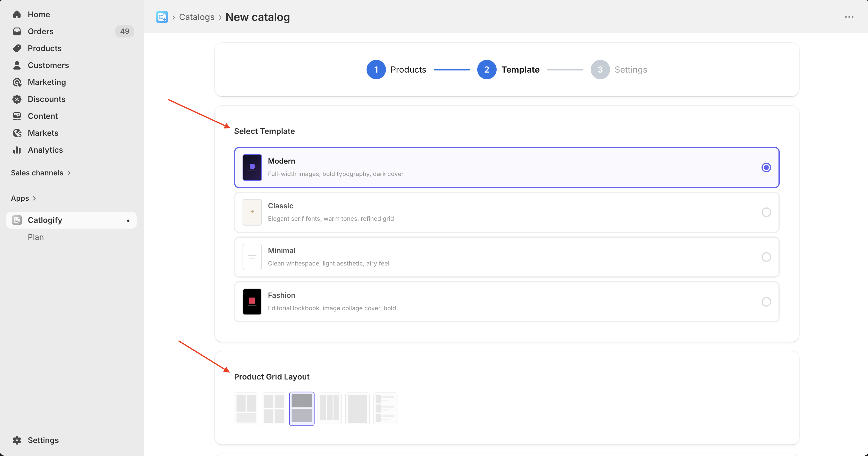
Task: Choose the two-over-one grid layout
Action: [x=246, y=409]
